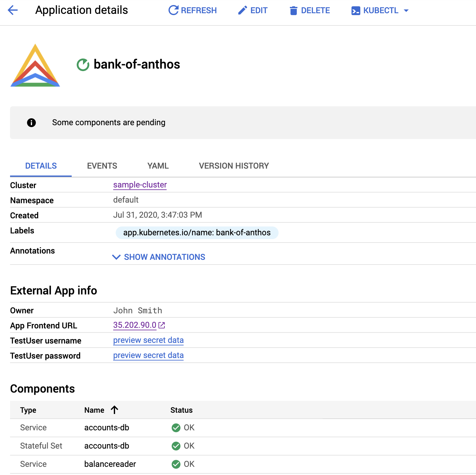Click the app.kubernetes.io/name label chip
This screenshot has width=476, height=475.
[197, 233]
